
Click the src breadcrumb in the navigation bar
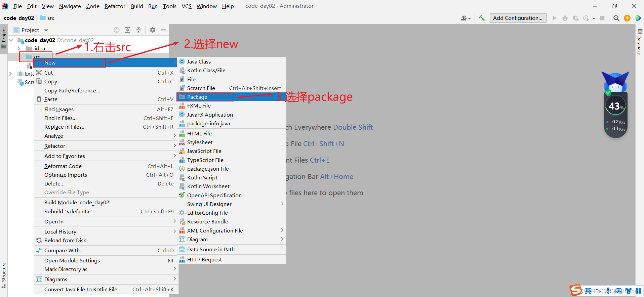(47, 18)
